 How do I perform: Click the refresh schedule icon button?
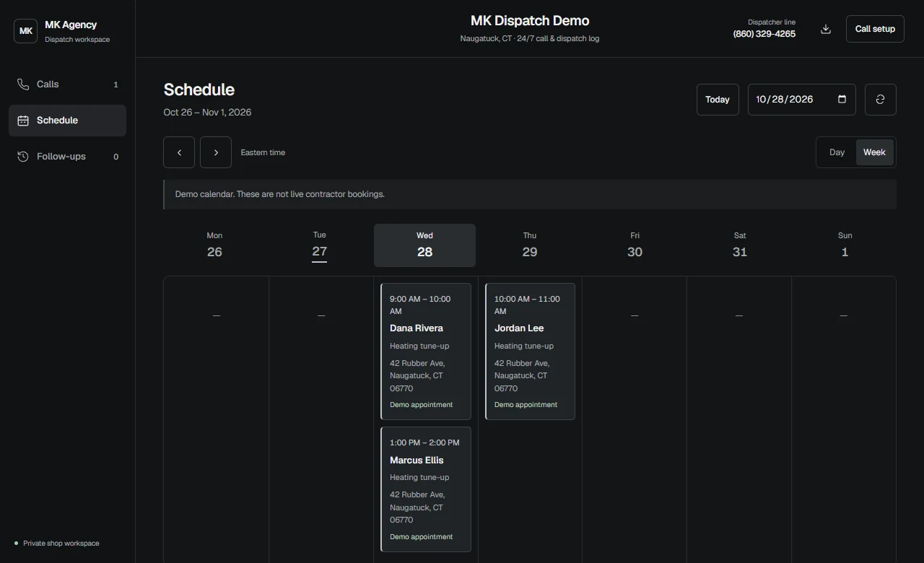[880, 100]
